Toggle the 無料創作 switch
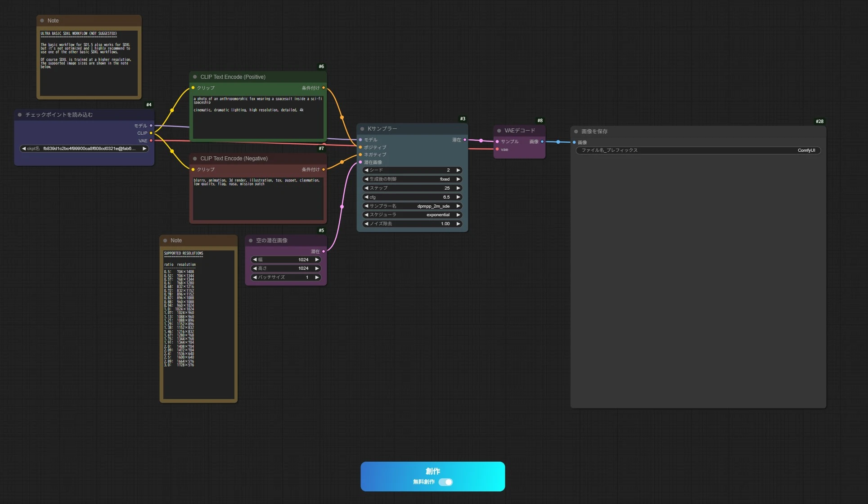Screen dimensions: 868x504 click(x=445, y=482)
